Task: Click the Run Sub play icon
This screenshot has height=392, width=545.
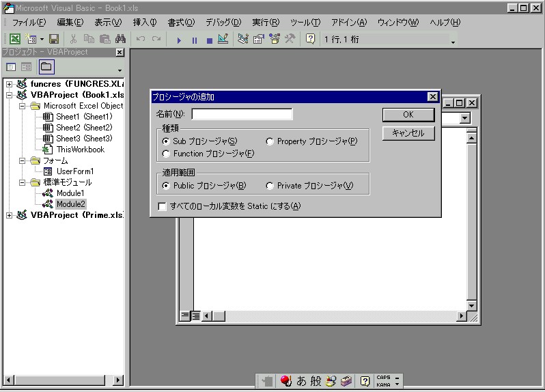Action: (179, 40)
